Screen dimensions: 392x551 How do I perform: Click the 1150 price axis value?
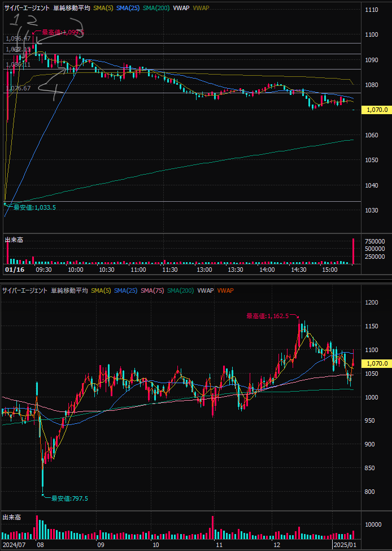coord(371,327)
